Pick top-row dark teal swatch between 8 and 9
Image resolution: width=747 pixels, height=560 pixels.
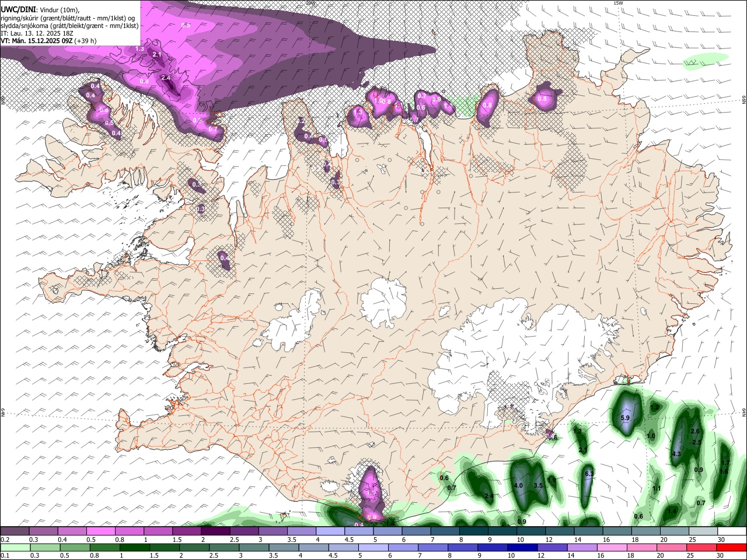pyautogui.click(x=474, y=531)
